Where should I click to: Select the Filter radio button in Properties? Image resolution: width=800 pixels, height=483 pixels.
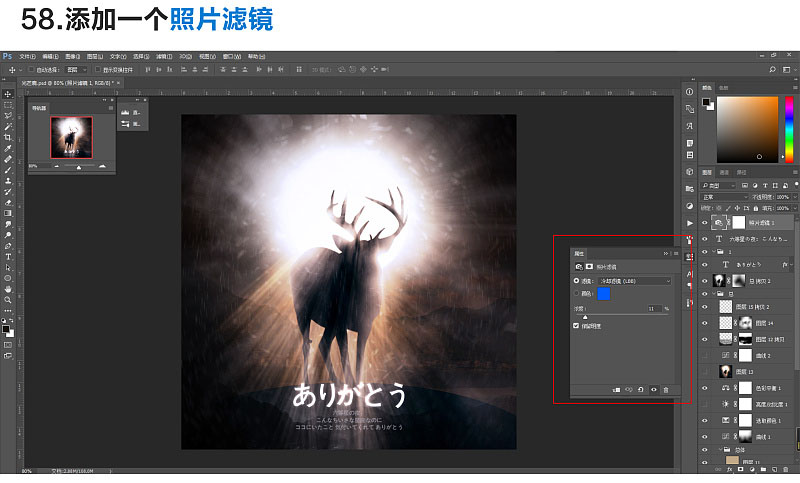576,281
